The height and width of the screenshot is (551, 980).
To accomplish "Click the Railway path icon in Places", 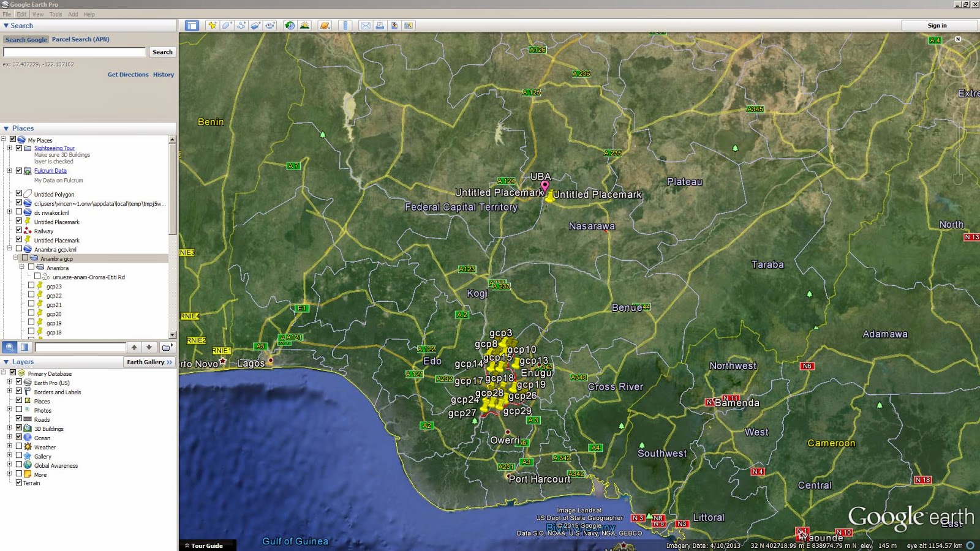I will click(x=28, y=231).
